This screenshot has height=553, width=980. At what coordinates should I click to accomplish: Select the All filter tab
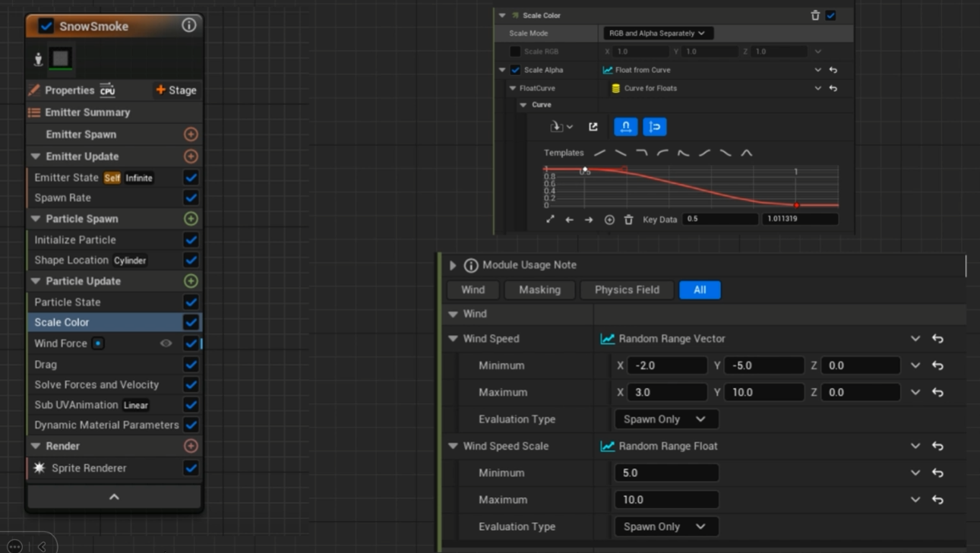[700, 289]
